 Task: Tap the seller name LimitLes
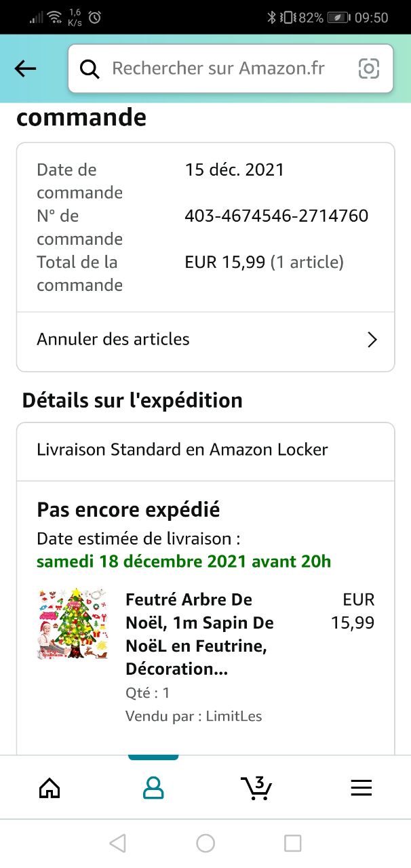(233, 716)
